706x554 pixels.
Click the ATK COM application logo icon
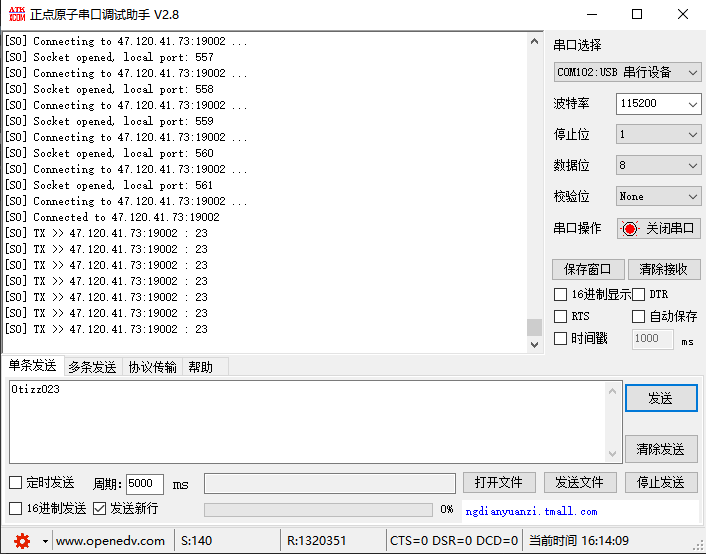point(17,14)
